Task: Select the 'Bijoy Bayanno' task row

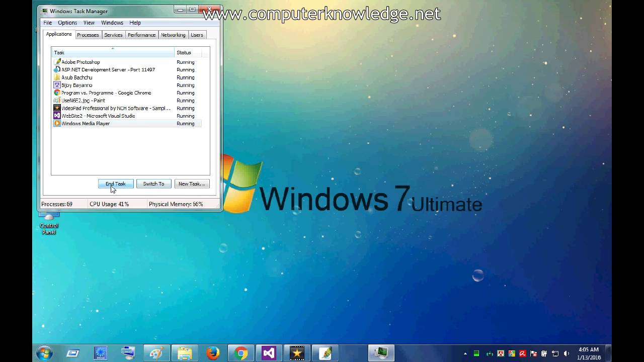Action: 127,85
